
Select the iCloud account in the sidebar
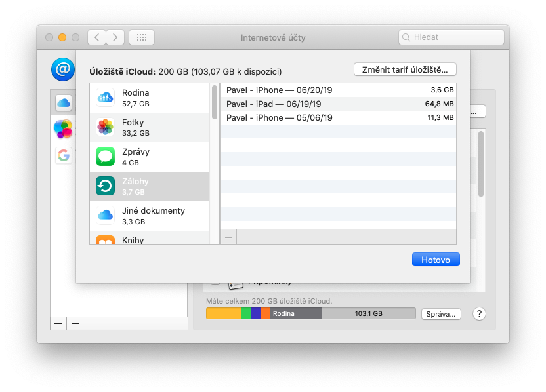(x=64, y=103)
